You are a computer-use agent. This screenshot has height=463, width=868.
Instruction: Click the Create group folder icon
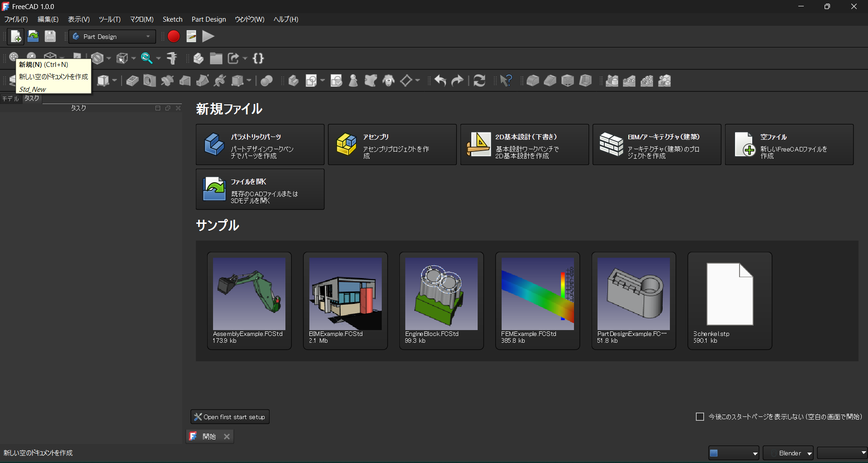pyautogui.click(x=216, y=58)
